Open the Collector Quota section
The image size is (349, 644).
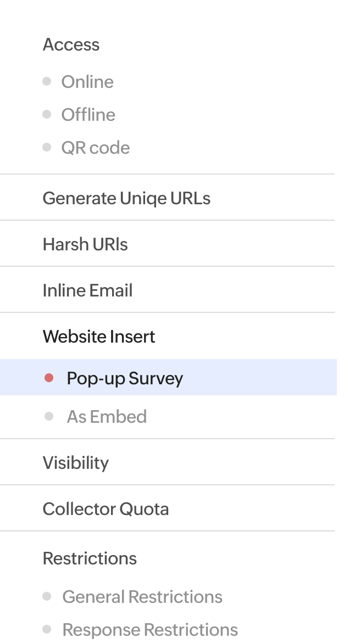(x=106, y=509)
